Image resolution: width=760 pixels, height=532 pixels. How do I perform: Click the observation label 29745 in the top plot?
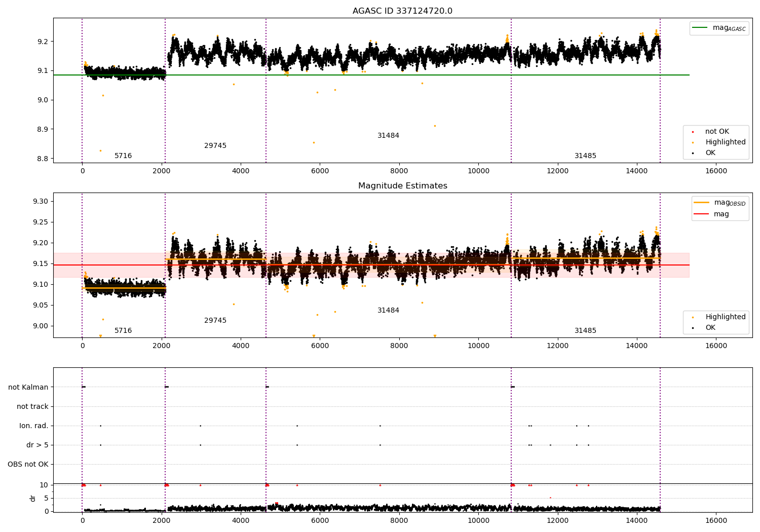coord(215,146)
